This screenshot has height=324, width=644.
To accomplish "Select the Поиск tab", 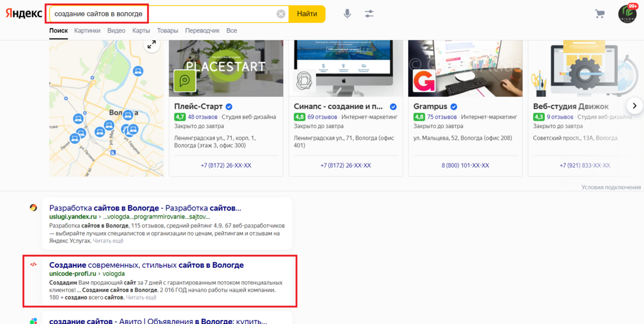I will click(59, 31).
